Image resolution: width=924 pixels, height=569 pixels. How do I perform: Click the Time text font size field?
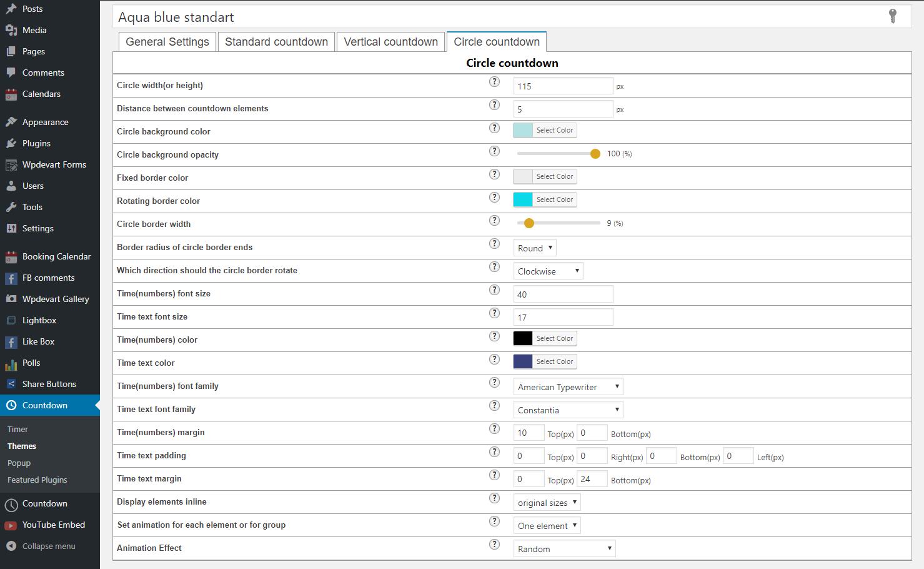[x=563, y=317]
